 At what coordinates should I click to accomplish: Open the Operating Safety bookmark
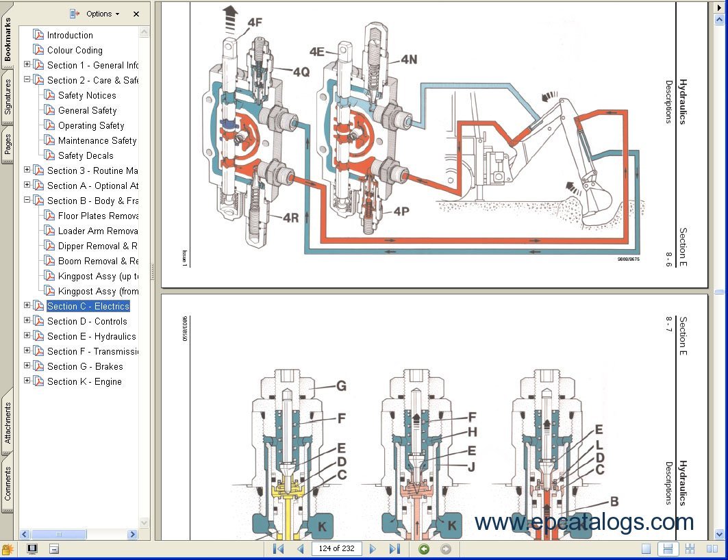coord(90,125)
